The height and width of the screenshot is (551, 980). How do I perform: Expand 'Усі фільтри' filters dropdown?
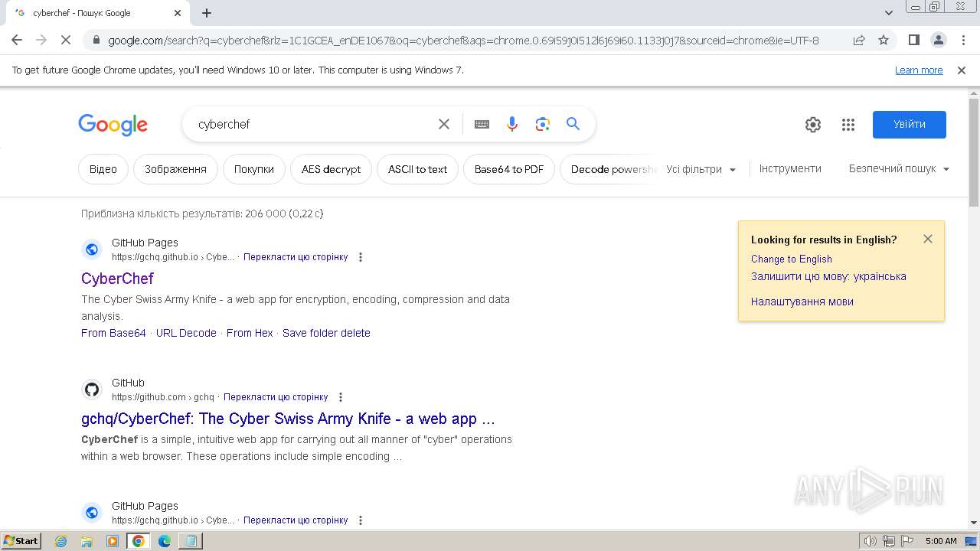click(x=701, y=169)
